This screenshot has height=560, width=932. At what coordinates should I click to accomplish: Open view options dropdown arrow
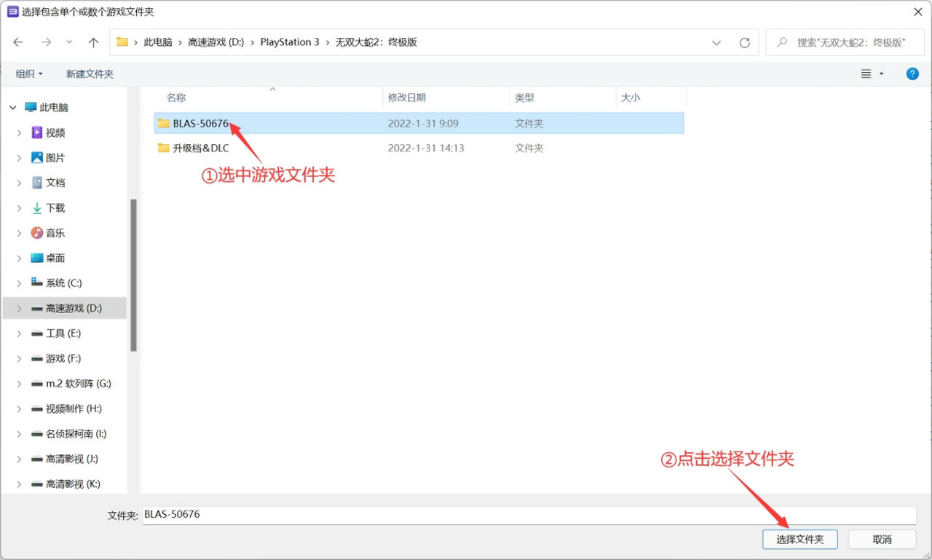[882, 74]
